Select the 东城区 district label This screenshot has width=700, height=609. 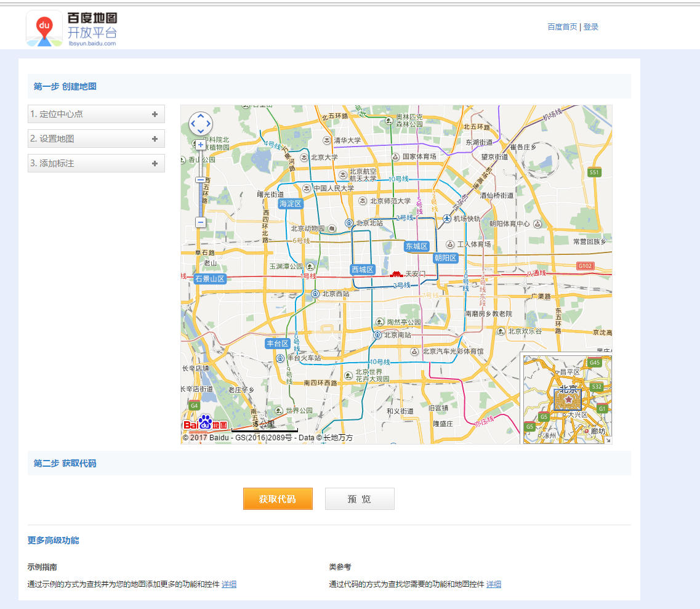click(x=417, y=246)
